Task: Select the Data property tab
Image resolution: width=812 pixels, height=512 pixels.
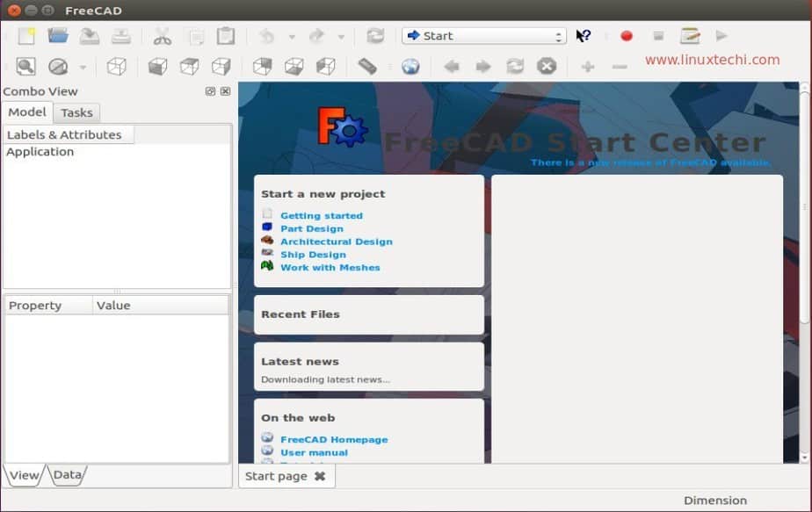Action: (68, 475)
